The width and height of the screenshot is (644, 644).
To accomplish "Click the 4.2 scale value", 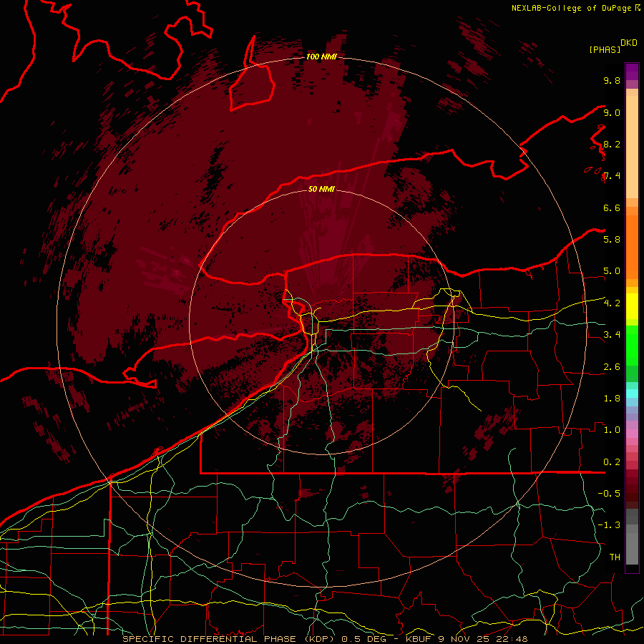I will coord(612,303).
